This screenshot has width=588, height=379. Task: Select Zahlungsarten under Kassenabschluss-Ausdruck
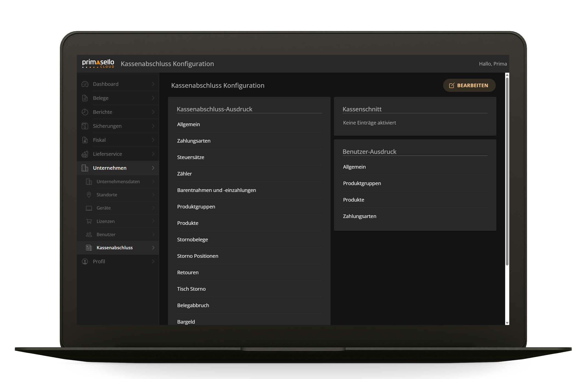pyautogui.click(x=194, y=141)
